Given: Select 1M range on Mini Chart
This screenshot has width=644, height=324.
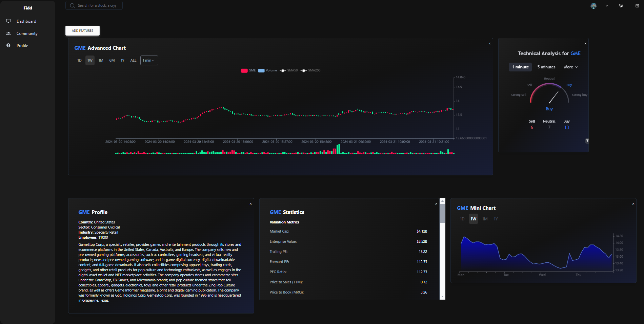Looking at the screenshot, I should [x=485, y=219].
